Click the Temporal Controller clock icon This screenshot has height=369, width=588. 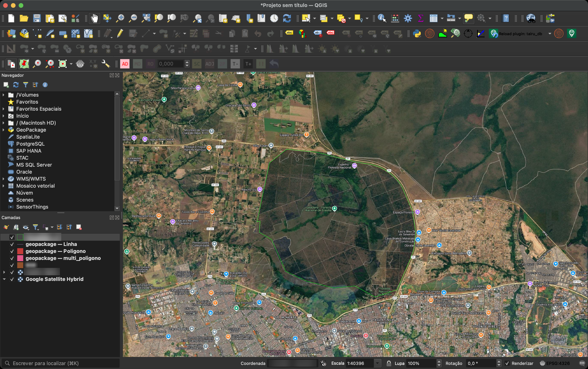point(274,18)
